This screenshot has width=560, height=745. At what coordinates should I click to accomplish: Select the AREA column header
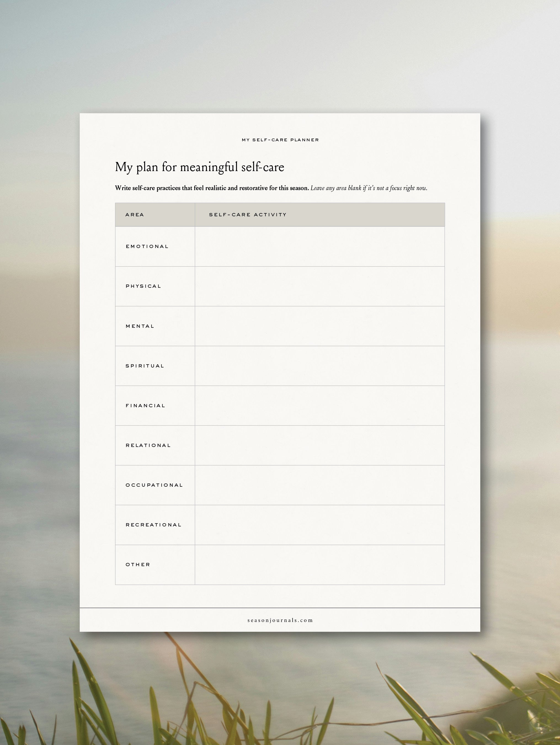pos(135,215)
